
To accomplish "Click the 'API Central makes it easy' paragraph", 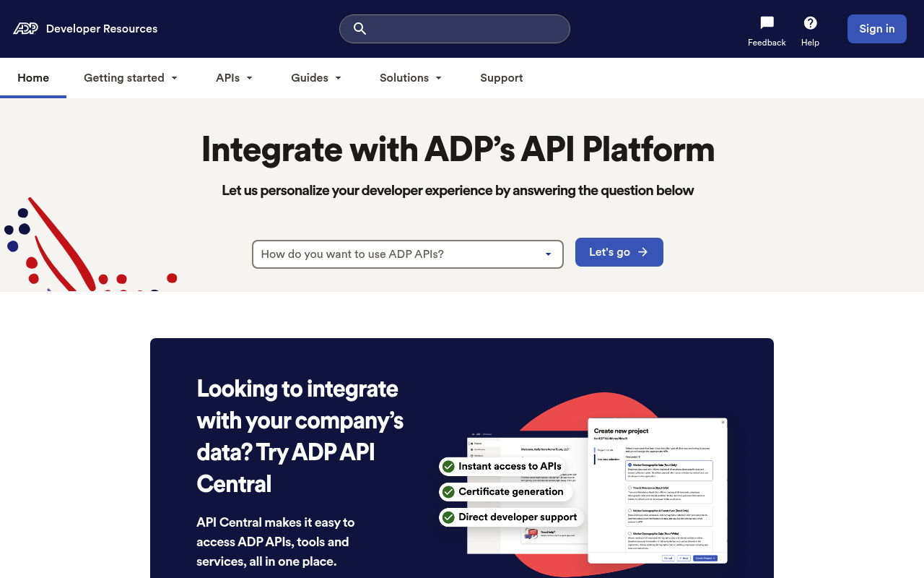I will pyautogui.click(x=276, y=542).
